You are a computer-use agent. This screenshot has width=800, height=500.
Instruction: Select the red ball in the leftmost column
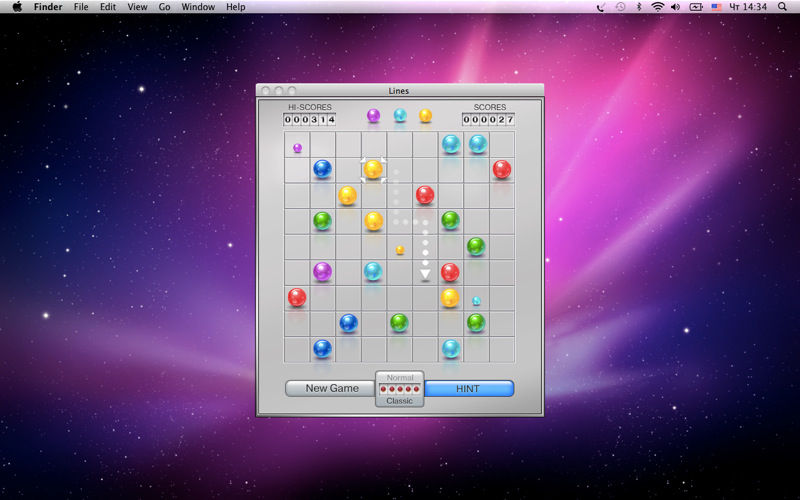click(x=297, y=297)
